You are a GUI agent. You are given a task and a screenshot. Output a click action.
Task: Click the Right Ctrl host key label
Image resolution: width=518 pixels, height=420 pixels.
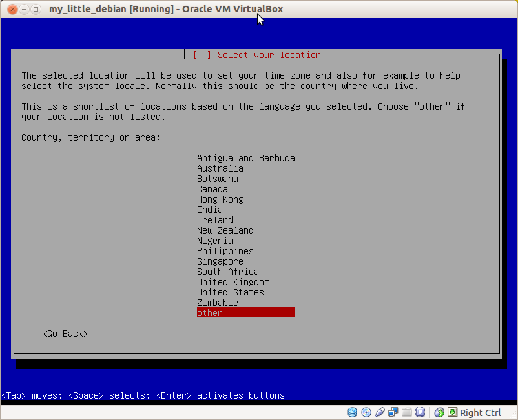point(480,413)
